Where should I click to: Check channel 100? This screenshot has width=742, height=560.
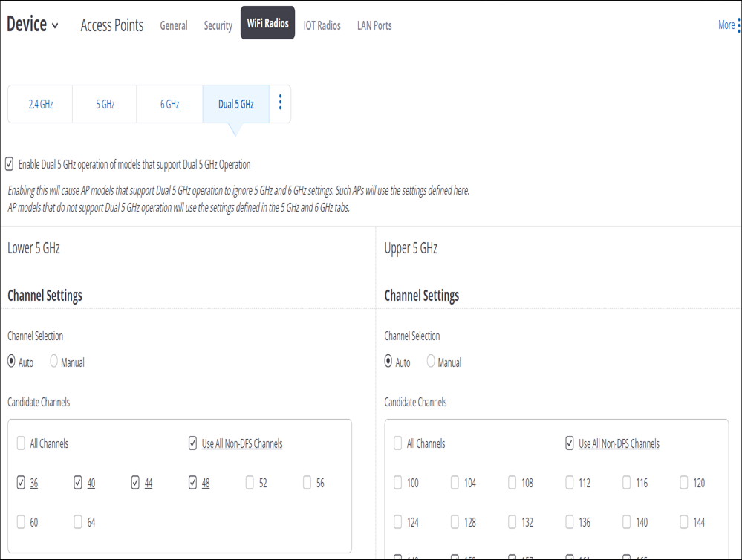[398, 482]
